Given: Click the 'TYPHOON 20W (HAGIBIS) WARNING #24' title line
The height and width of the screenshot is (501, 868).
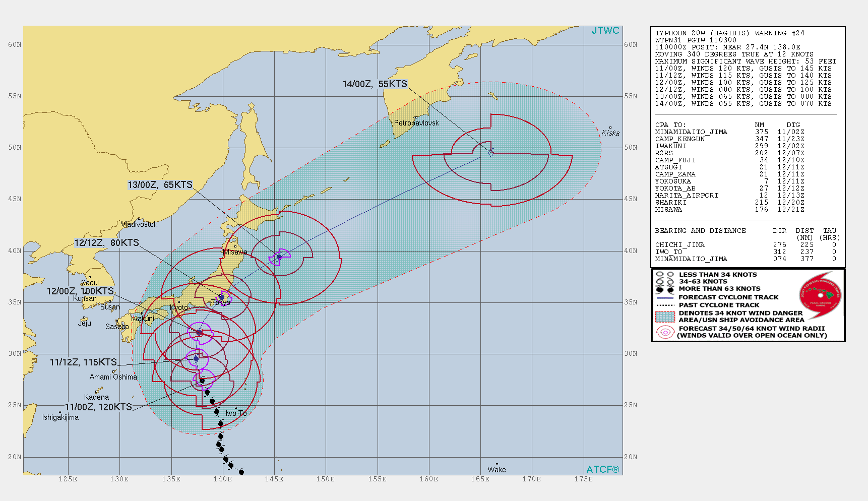Looking at the screenshot, I should tap(729, 33).
